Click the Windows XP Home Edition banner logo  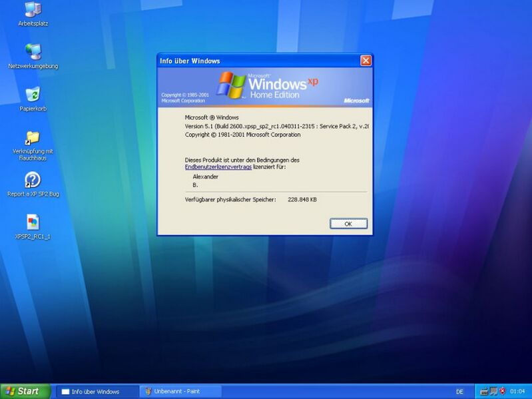point(267,85)
